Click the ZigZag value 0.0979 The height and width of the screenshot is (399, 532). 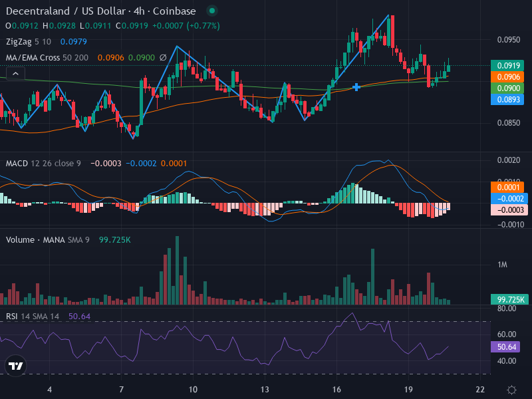(74, 42)
